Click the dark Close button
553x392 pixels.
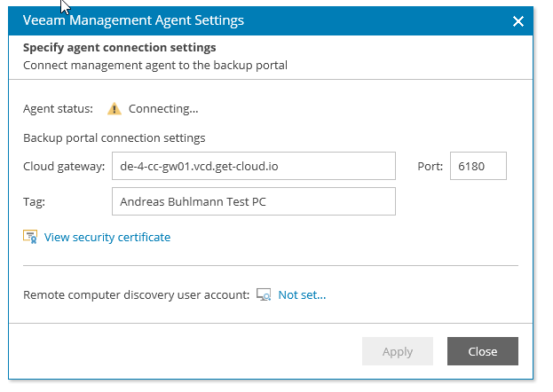483,351
